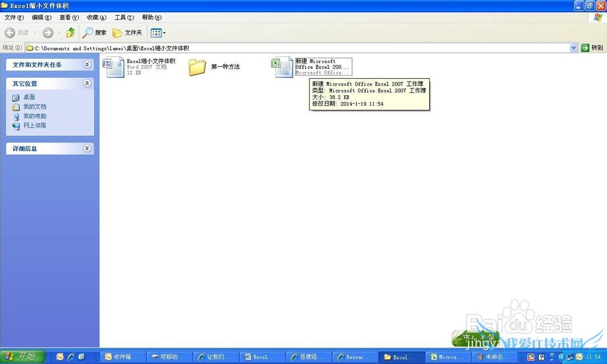Click the tray clock showing 11:54
Viewport: 607px width, 364px height.
tap(594, 357)
